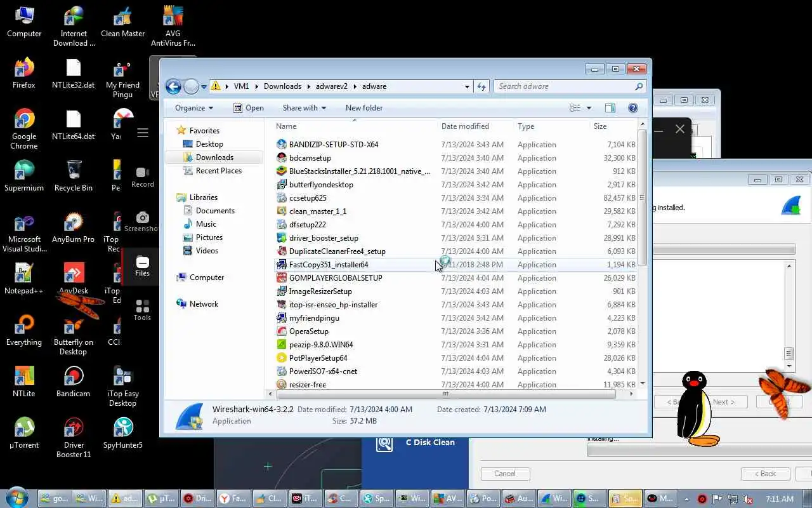Select the Microsoft Visual Studio desktop icon
812x508 pixels.
24,232
